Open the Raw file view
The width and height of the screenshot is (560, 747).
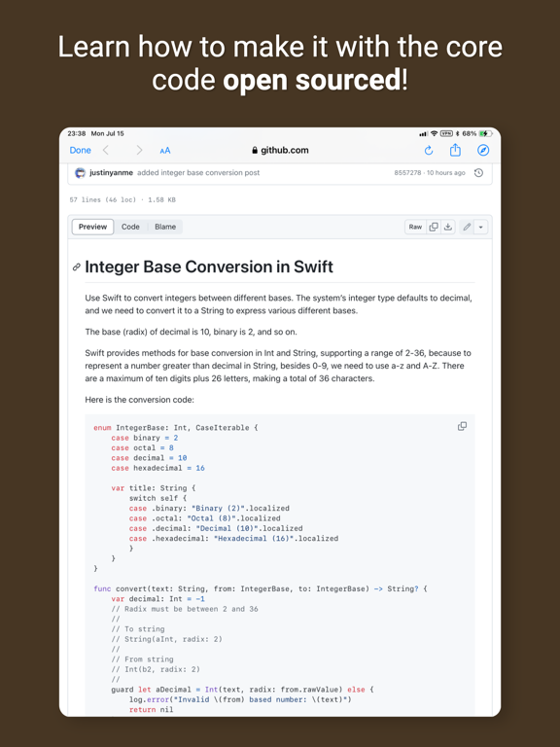tap(415, 227)
